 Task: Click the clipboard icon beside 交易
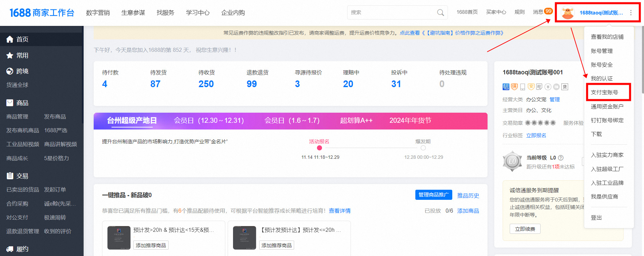click(10, 176)
